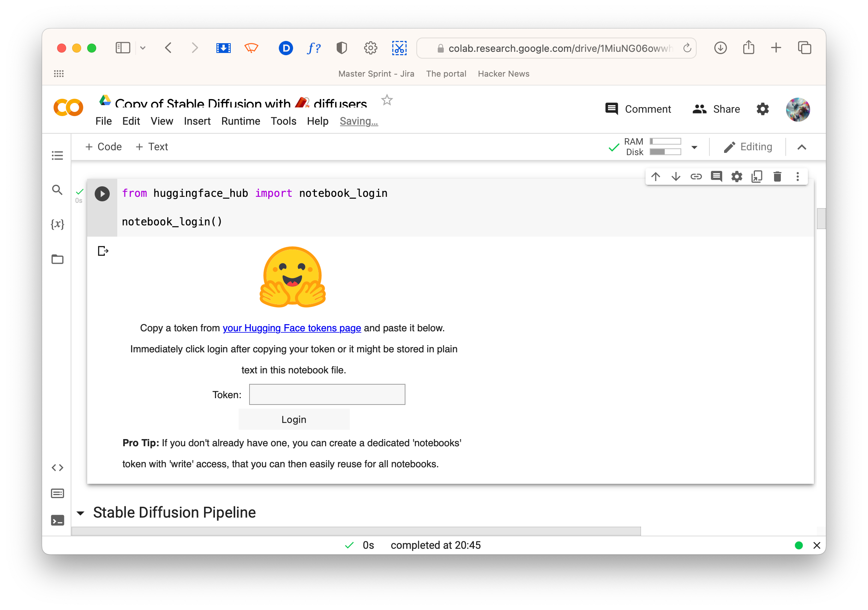The image size is (868, 610).
Task: Click the Token input field
Action: point(328,394)
